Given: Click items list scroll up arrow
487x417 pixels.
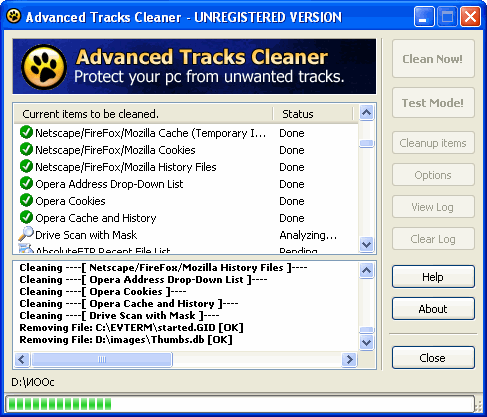Looking at the screenshot, I should point(367,113).
